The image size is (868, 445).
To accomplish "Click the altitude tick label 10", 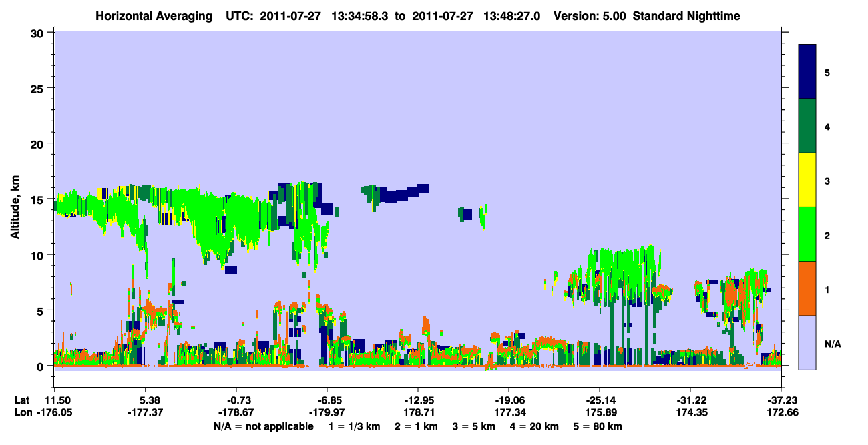I will (x=37, y=255).
